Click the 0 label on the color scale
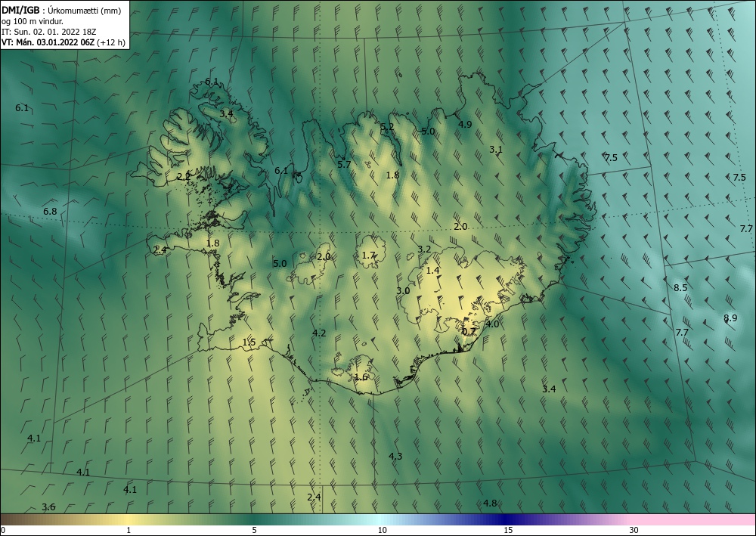Screen dimensions: 756x536 (x=3, y=530)
